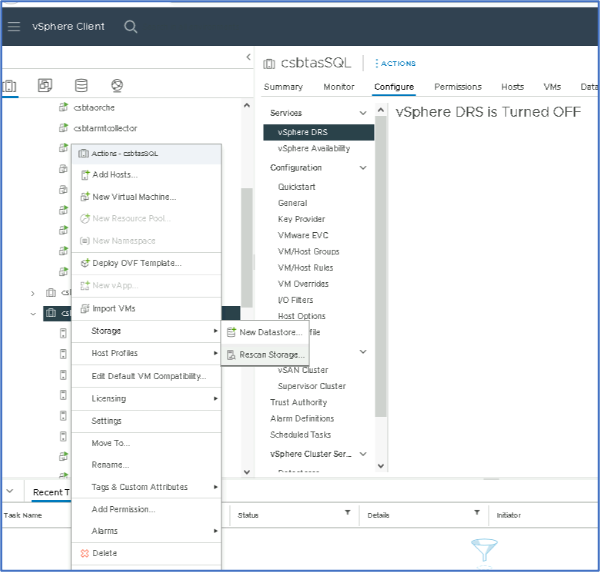Collapse the navigator panel with the arrow

pyautogui.click(x=248, y=58)
